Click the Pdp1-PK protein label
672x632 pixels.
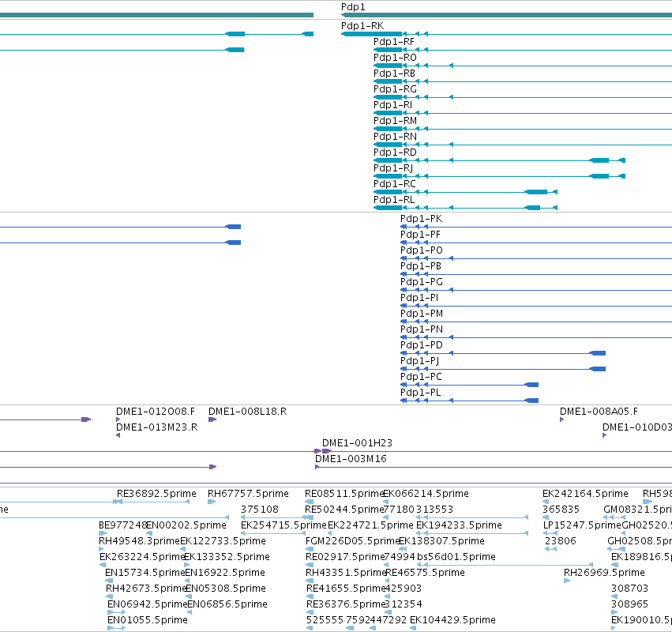tap(421, 219)
